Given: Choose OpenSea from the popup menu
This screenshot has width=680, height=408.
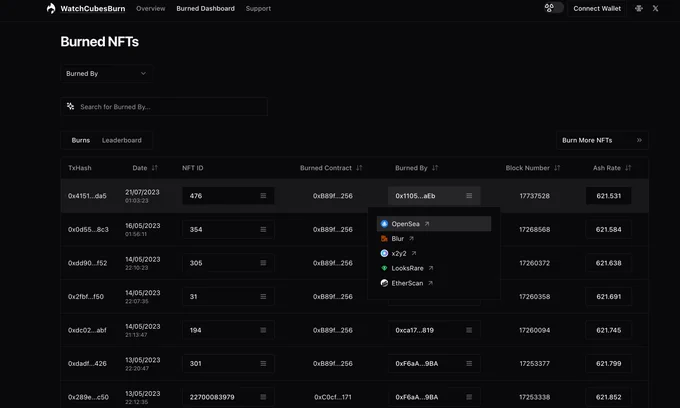Looking at the screenshot, I should tap(434, 224).
